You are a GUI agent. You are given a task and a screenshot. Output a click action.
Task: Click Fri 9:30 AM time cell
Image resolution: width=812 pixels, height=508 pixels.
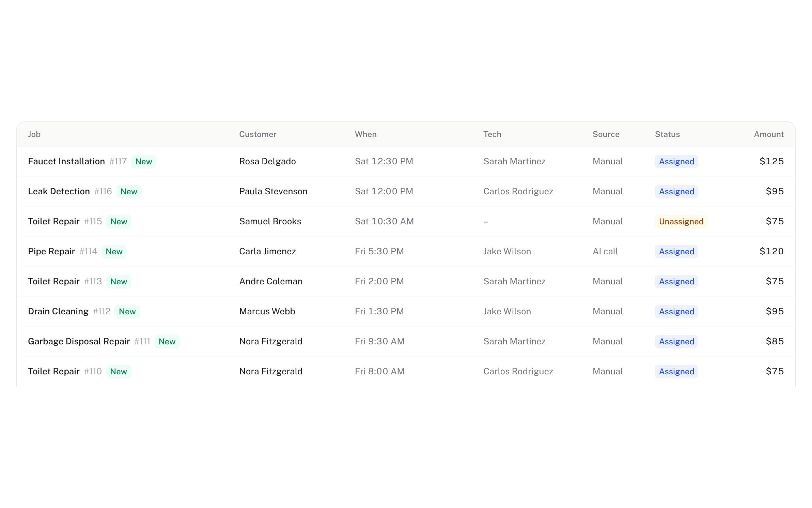pos(379,342)
